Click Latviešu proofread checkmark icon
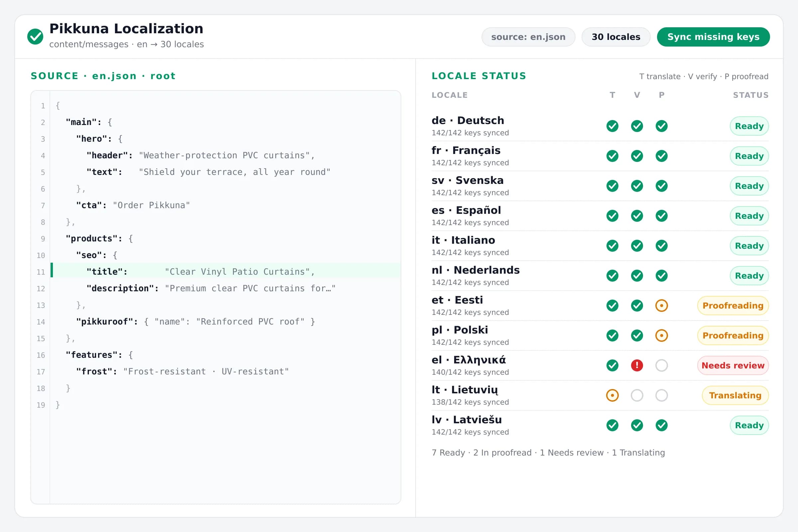Screen dimensions: 798x532 662,425
